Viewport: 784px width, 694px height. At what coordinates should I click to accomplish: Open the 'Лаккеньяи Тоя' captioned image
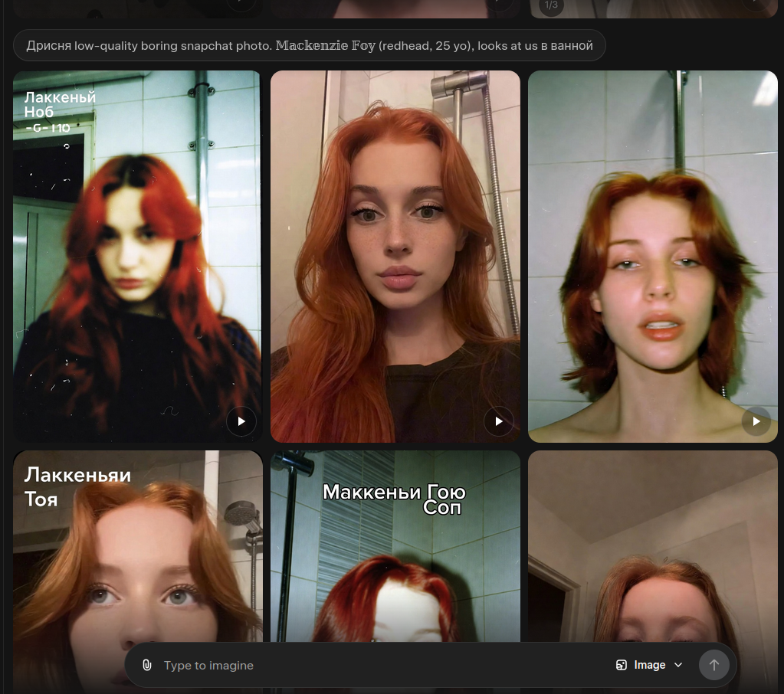click(x=137, y=546)
